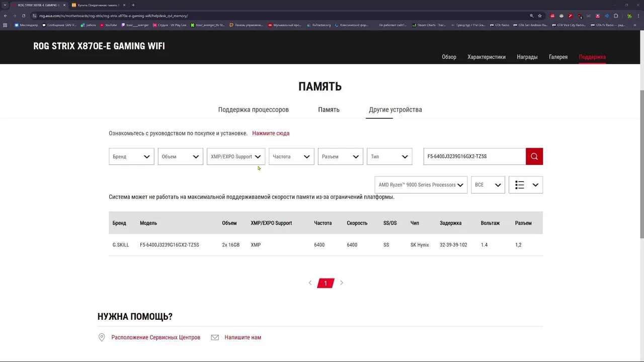The width and height of the screenshot is (644, 362).
Task: Open the apps grid icon in bookmarks bar
Action: pos(5,25)
